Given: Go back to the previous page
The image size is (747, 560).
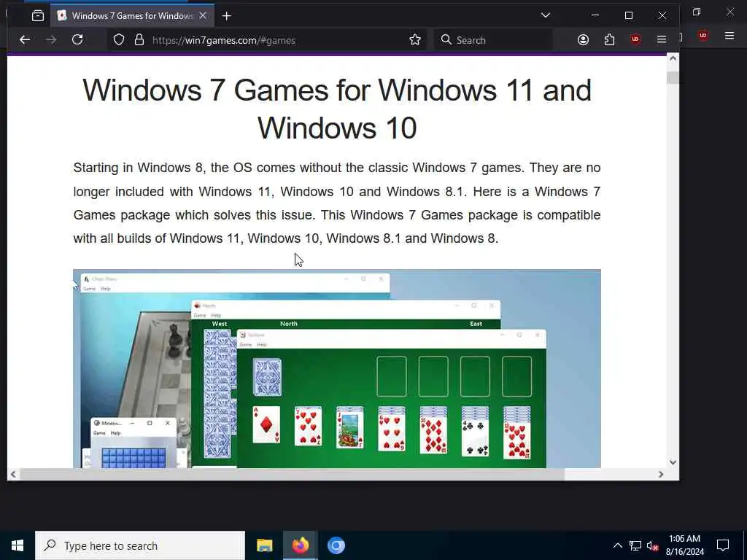Looking at the screenshot, I should coord(25,40).
